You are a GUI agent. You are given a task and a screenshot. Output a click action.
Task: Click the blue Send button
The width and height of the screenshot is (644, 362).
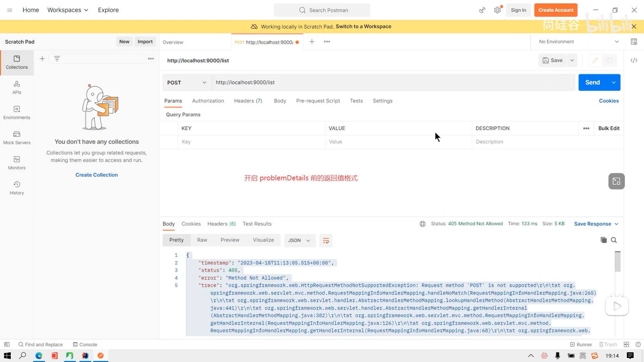(592, 82)
